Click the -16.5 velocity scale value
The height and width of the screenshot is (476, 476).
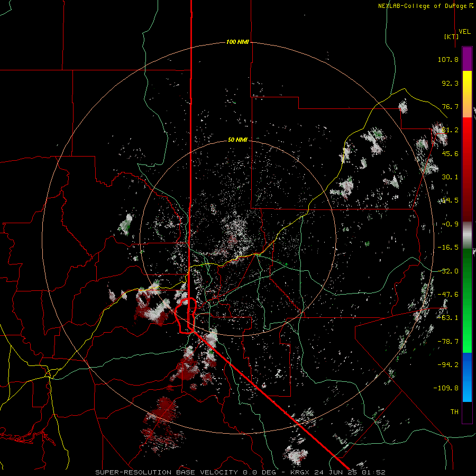click(448, 248)
